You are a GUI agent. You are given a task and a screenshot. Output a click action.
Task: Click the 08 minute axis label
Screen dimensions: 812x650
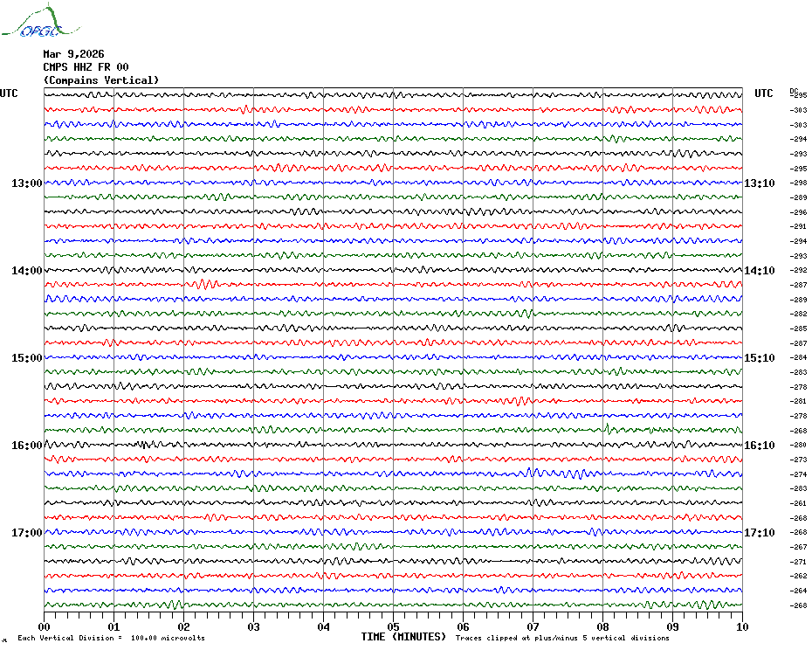click(x=602, y=627)
